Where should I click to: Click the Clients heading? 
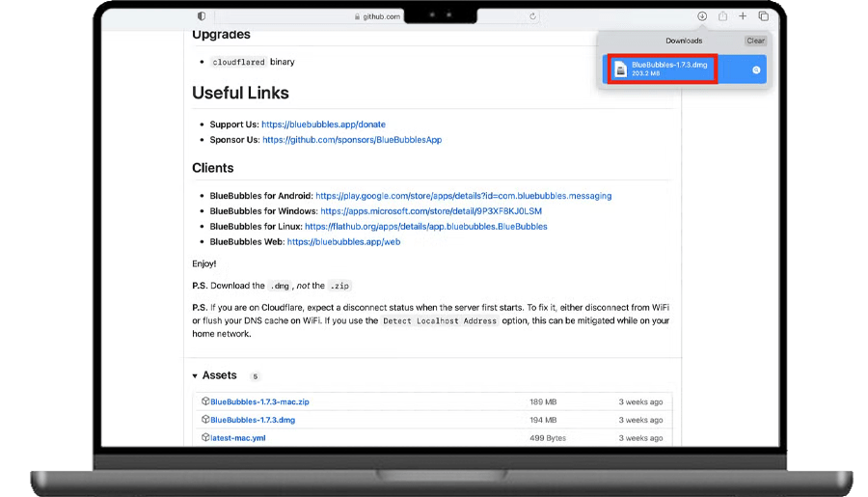click(x=212, y=168)
